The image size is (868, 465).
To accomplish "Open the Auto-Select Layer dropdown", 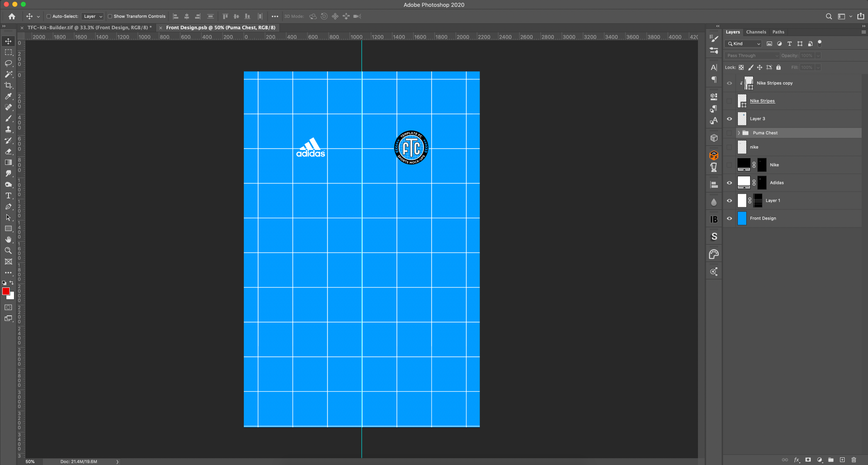I will click(x=92, y=17).
